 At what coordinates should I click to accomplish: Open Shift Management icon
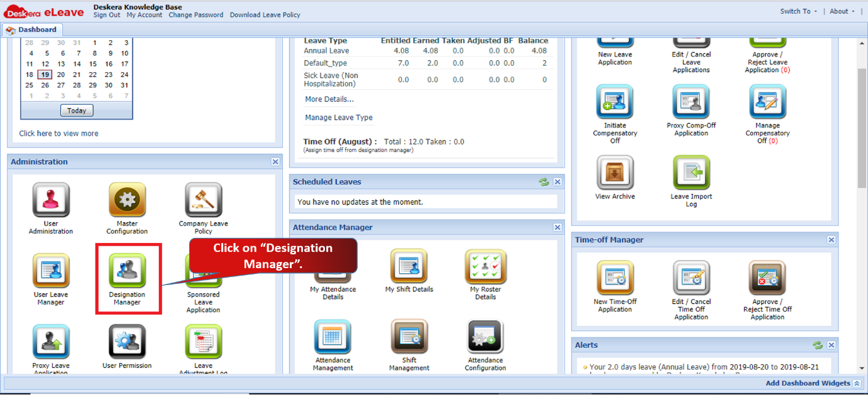409,337
